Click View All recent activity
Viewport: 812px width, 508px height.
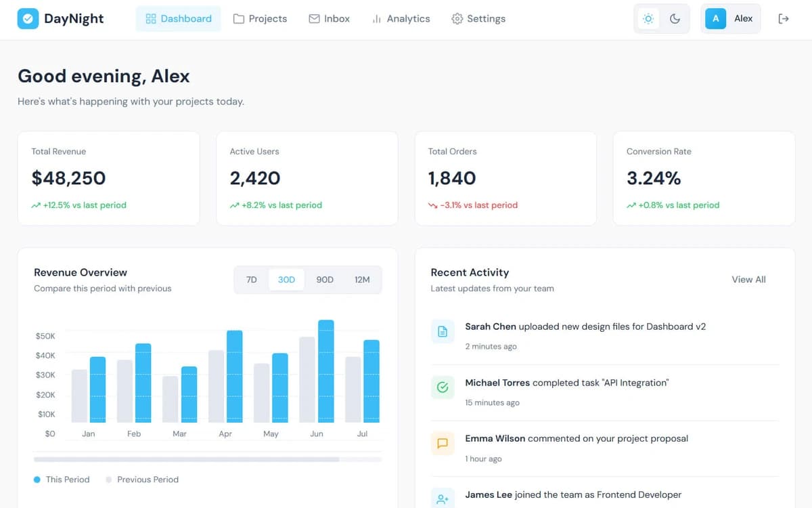tap(748, 279)
